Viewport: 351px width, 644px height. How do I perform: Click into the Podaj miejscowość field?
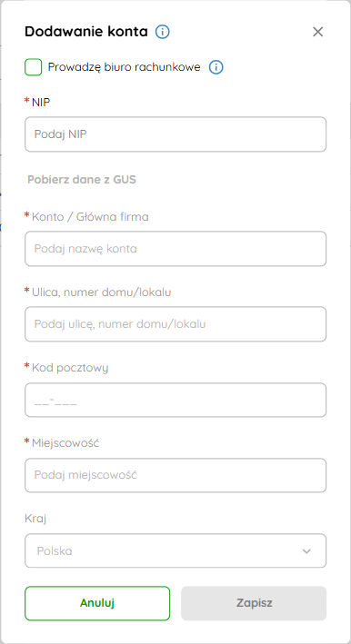[x=175, y=475]
